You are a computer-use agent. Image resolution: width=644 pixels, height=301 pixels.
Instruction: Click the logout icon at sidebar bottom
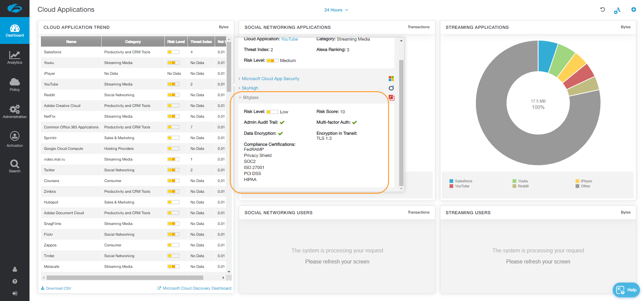point(15,293)
